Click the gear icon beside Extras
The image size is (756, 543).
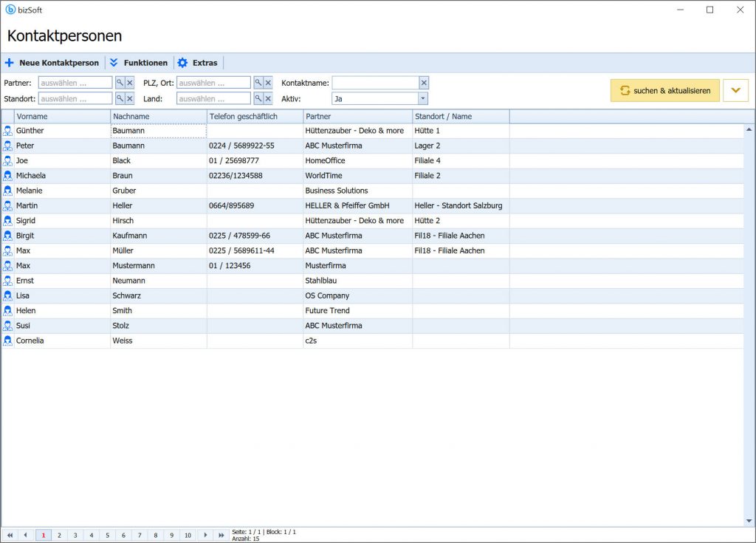[183, 63]
